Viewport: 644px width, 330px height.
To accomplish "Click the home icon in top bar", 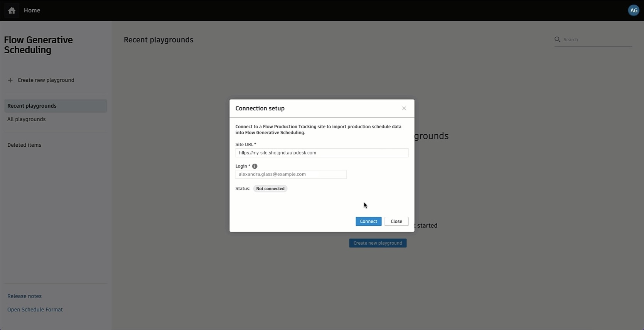I will (x=12, y=10).
